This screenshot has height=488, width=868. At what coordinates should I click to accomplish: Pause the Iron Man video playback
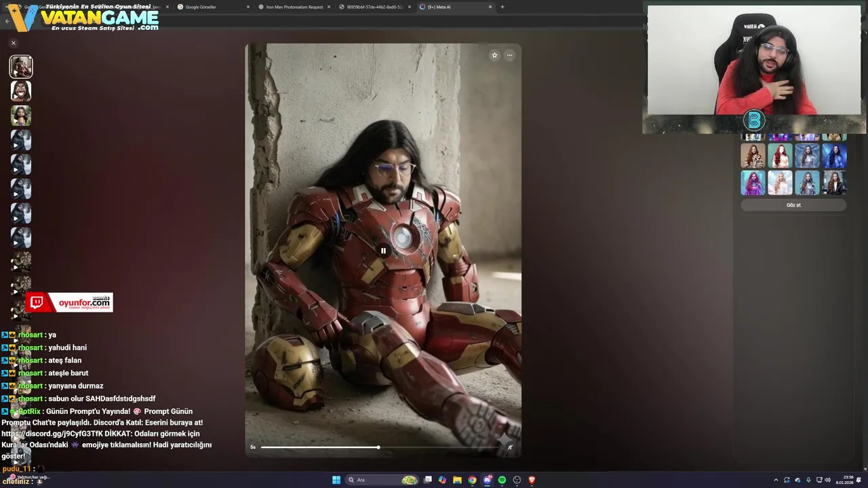point(383,251)
